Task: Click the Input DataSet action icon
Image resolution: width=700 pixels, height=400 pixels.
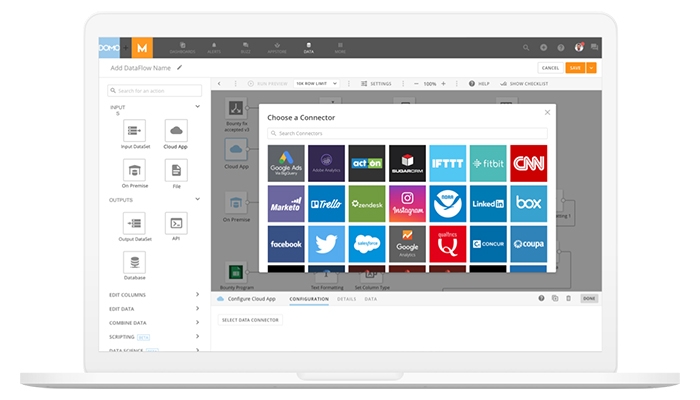Action: pos(134,130)
